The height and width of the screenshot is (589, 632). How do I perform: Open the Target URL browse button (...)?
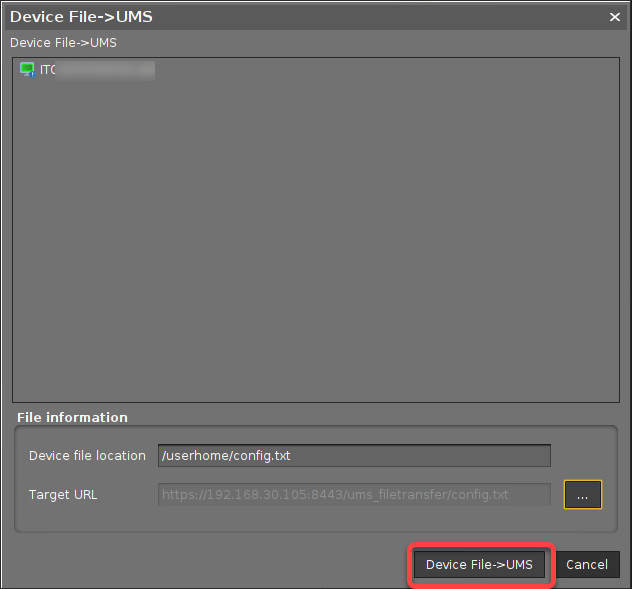coord(583,494)
